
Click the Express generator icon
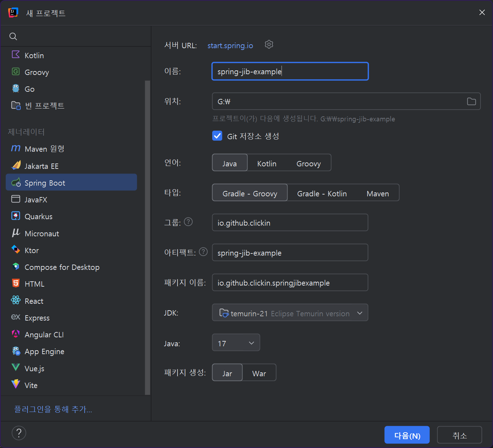16,317
